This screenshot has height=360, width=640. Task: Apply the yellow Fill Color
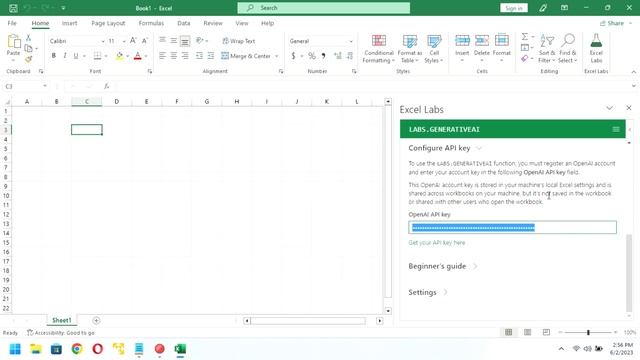coord(119,56)
